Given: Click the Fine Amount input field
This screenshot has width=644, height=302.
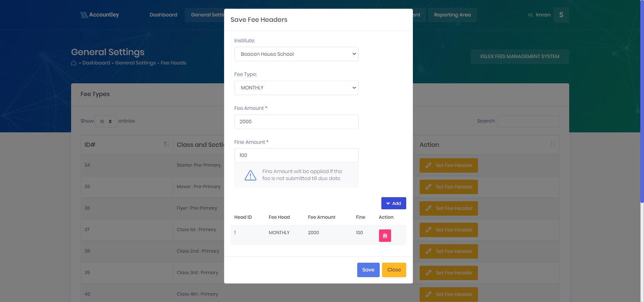Looking at the screenshot, I should [x=296, y=155].
